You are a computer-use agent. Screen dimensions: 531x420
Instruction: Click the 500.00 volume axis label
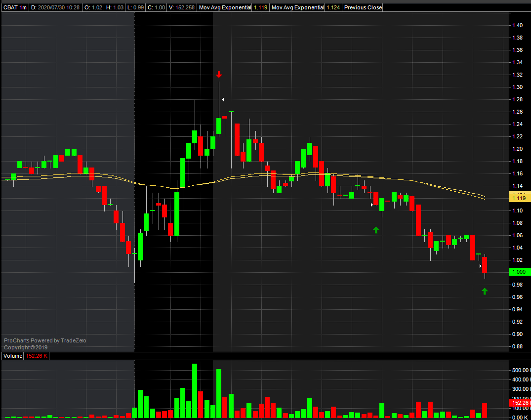click(521, 370)
